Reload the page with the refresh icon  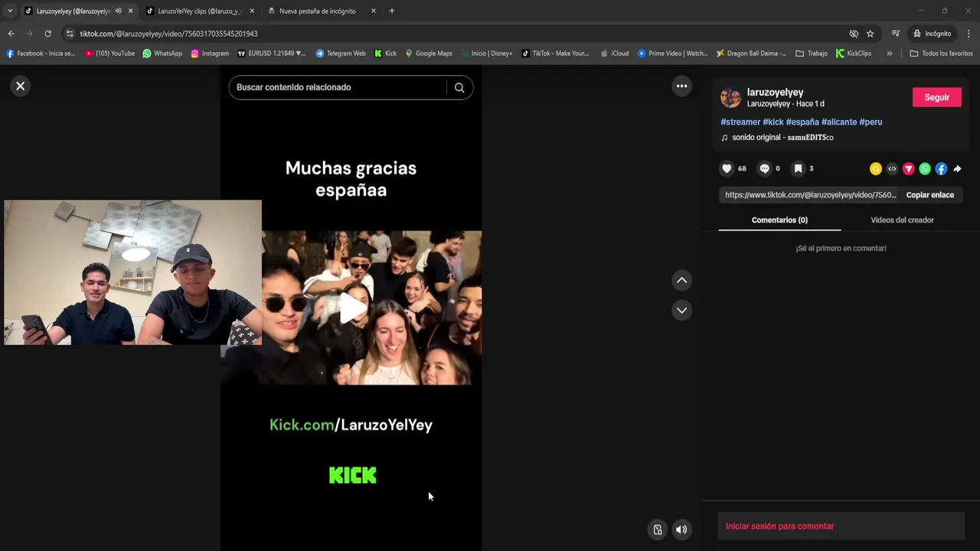point(47,34)
